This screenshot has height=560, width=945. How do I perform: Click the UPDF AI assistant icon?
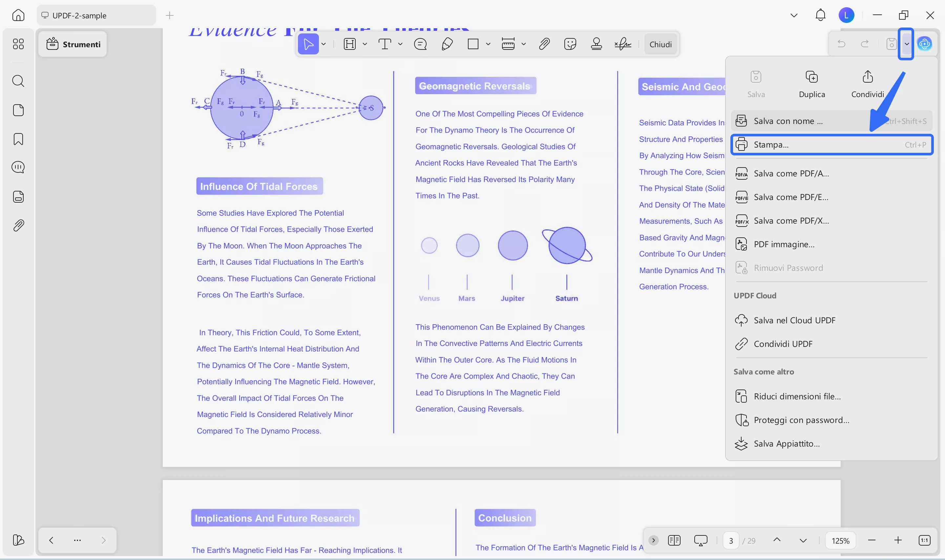[925, 44]
